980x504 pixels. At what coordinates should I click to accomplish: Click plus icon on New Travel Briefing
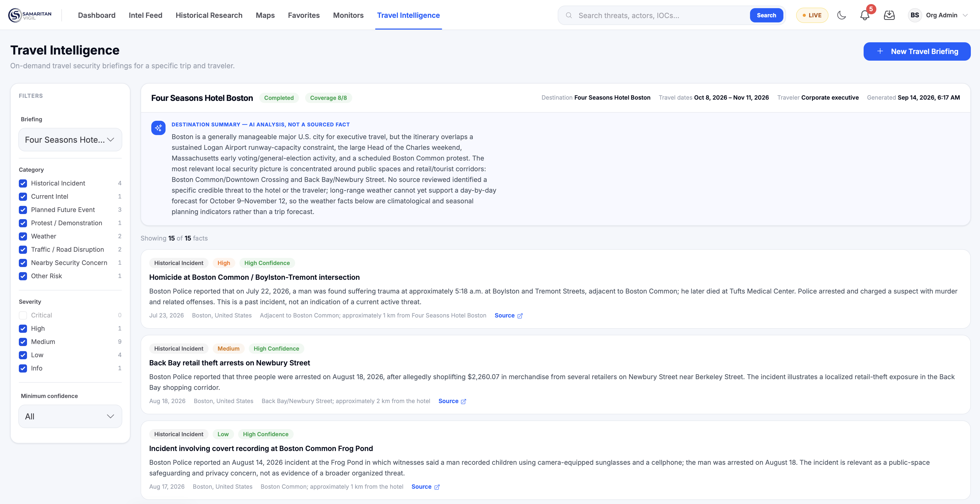point(880,51)
